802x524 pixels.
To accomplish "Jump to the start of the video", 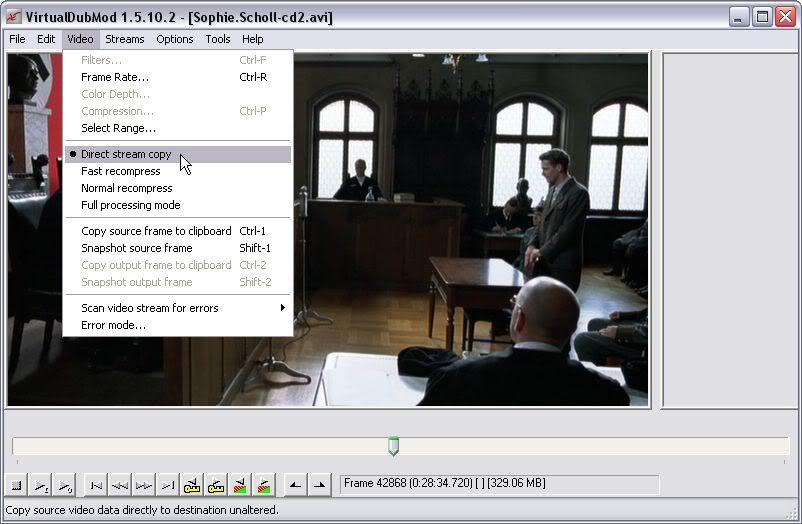I will 96,485.
